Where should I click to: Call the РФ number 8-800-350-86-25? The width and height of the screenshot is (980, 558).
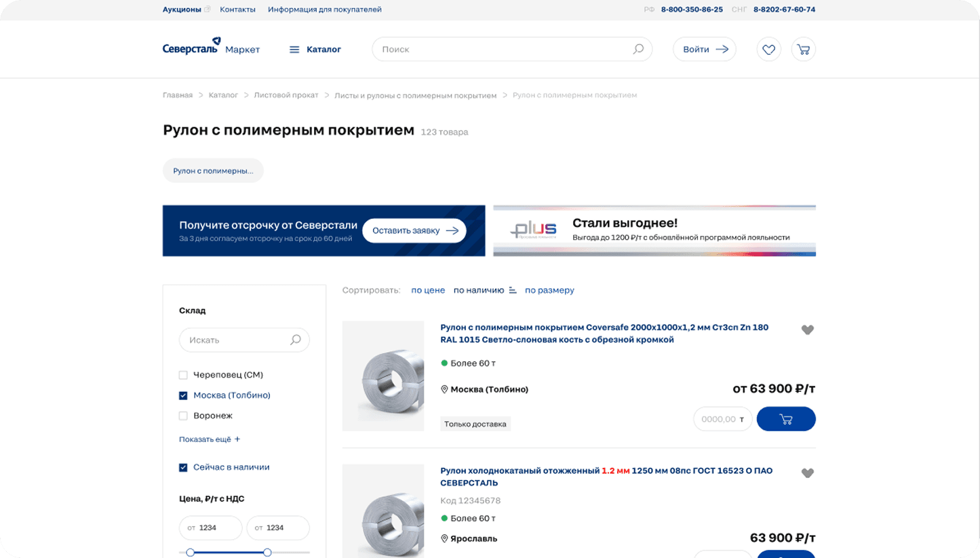(x=692, y=9)
